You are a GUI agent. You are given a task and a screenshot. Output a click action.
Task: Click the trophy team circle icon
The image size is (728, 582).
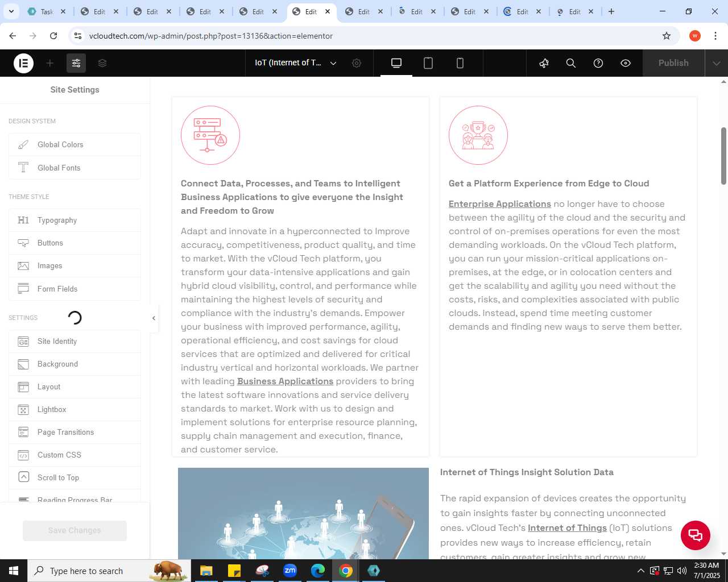[478, 135]
